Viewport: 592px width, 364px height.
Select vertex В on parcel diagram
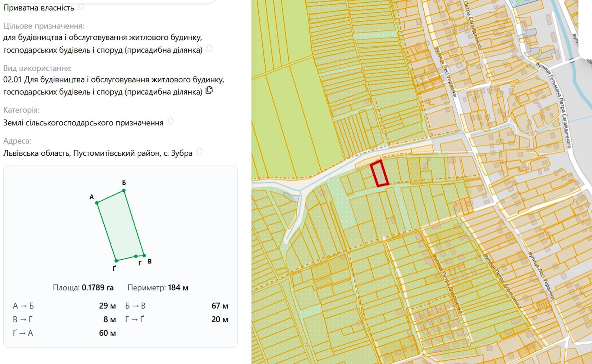pyautogui.click(x=144, y=255)
